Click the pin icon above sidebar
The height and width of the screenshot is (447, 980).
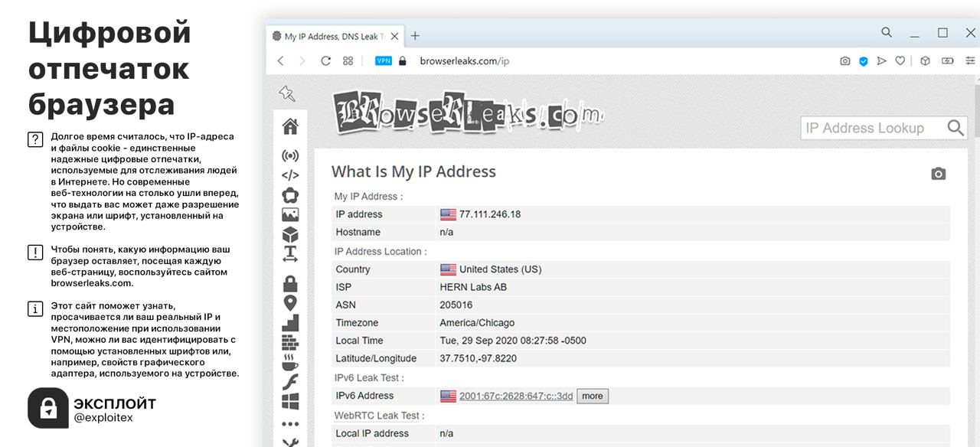(287, 93)
